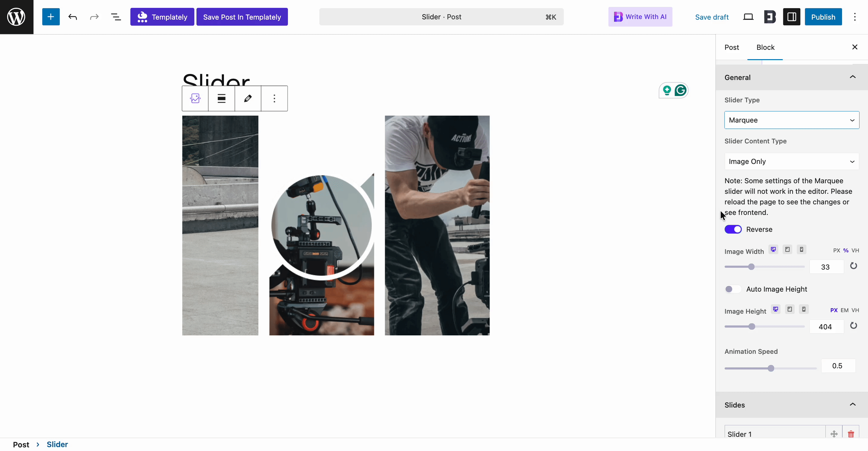Open block alignment options in toolbar
Viewport: 868px width, 451px height.
point(222,98)
